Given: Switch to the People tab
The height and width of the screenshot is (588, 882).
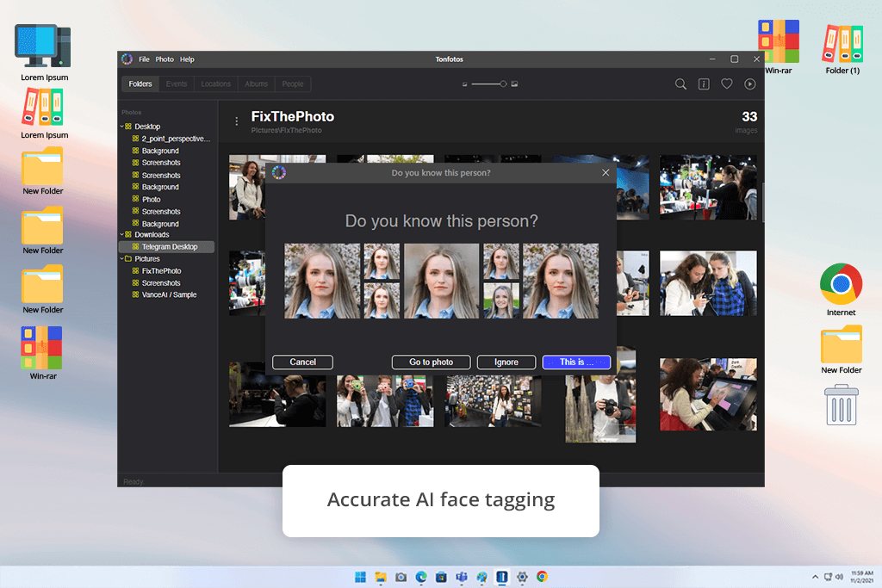Looking at the screenshot, I should [x=293, y=84].
